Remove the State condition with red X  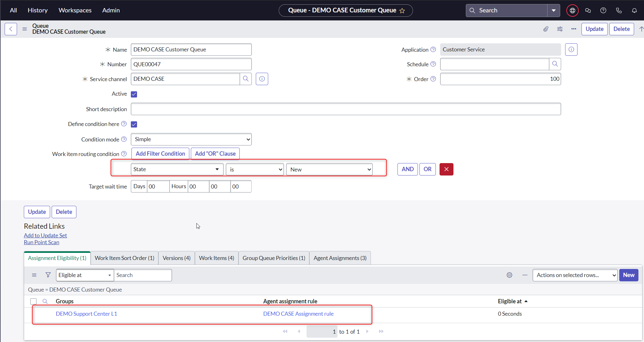click(x=446, y=169)
